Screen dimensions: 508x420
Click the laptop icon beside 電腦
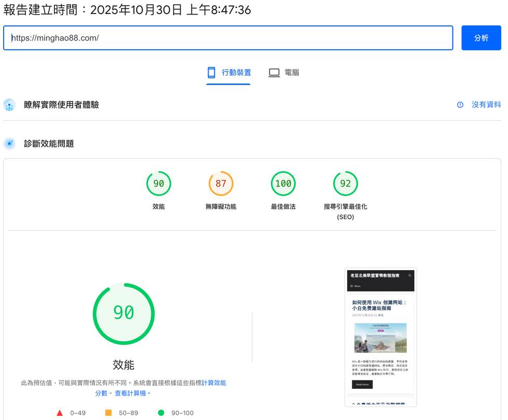point(273,72)
